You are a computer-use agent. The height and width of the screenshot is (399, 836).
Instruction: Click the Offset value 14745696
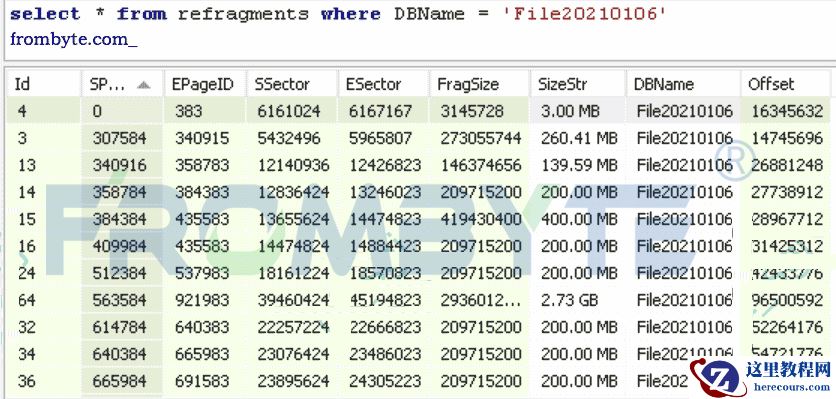coord(787,138)
